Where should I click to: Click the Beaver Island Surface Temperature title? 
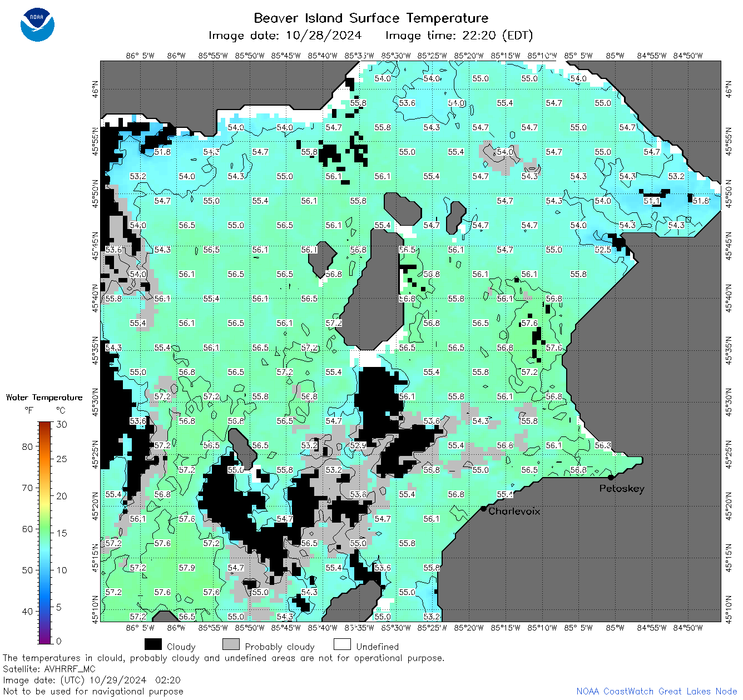coord(371,18)
